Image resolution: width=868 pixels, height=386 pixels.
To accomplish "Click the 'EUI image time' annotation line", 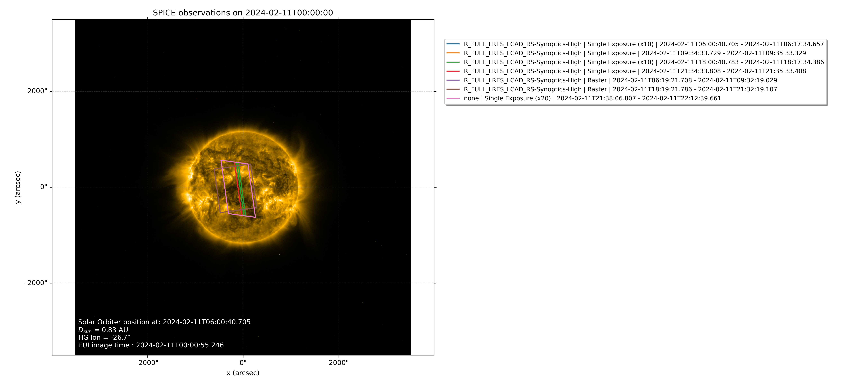I will point(151,345).
